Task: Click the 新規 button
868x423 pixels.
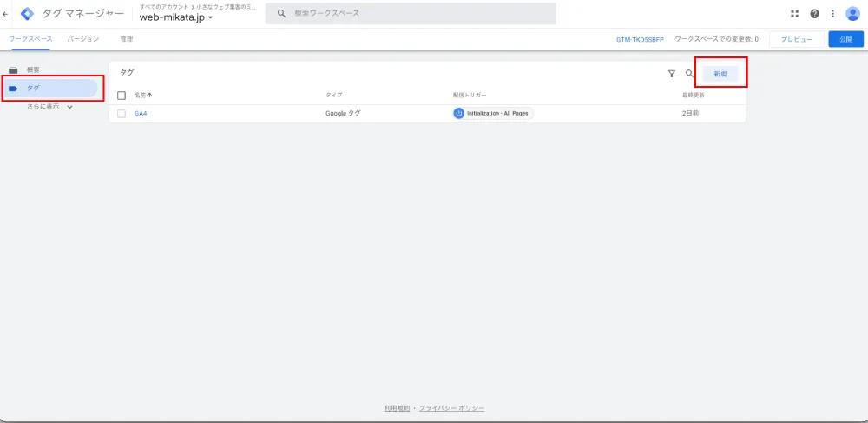Action: [720, 74]
